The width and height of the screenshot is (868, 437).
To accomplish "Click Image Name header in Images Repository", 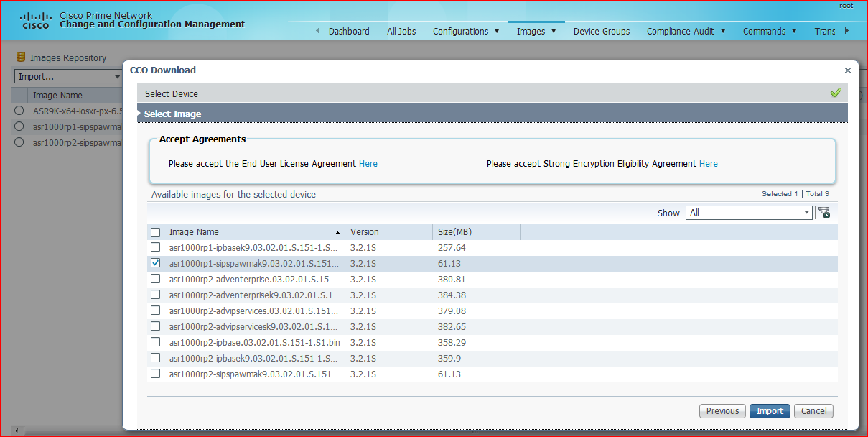I will pos(57,95).
